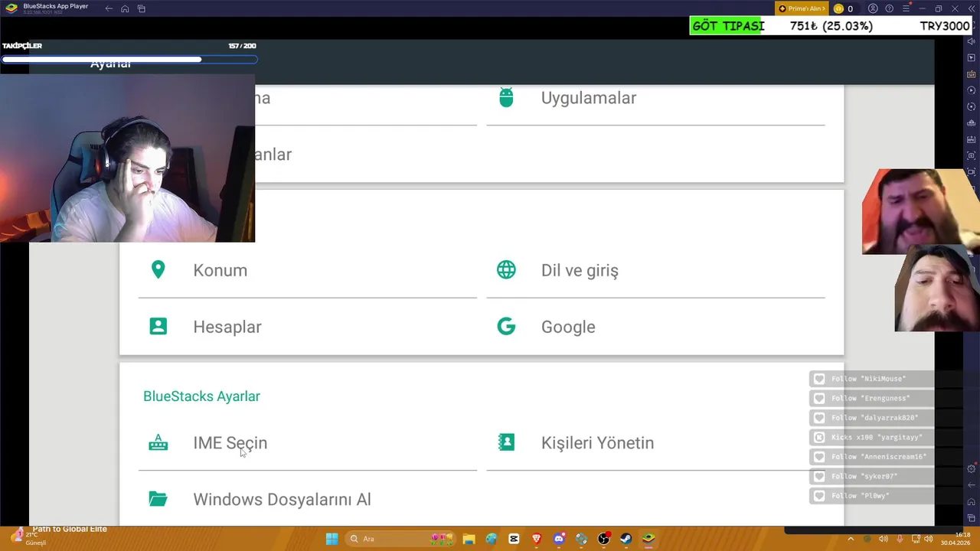Click the weather widget showing 21°C
This screenshot has height=551, width=980.
point(31,539)
